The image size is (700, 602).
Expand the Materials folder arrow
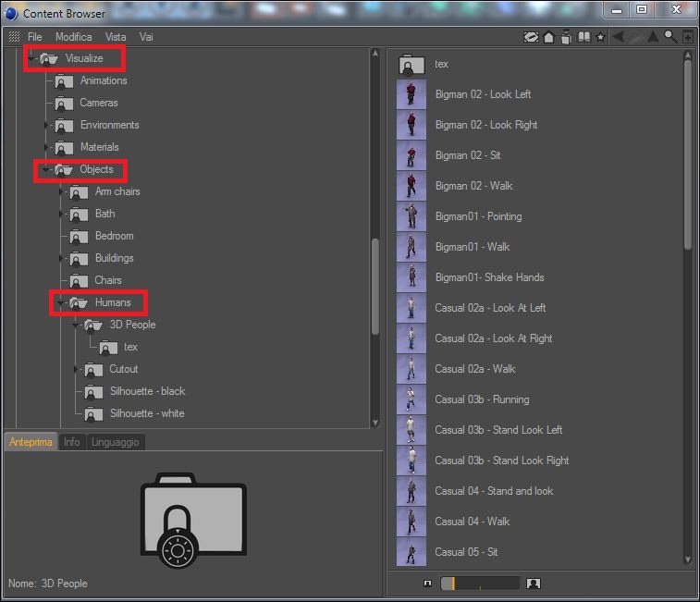pyautogui.click(x=46, y=147)
